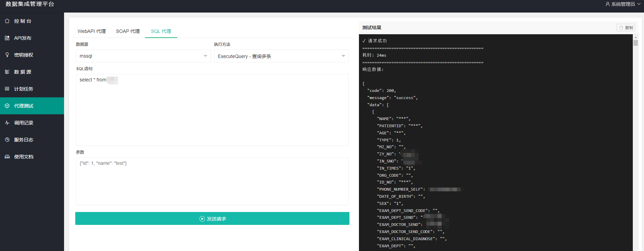
Task: Open the 数据源 mssql dropdown
Action: (143, 56)
